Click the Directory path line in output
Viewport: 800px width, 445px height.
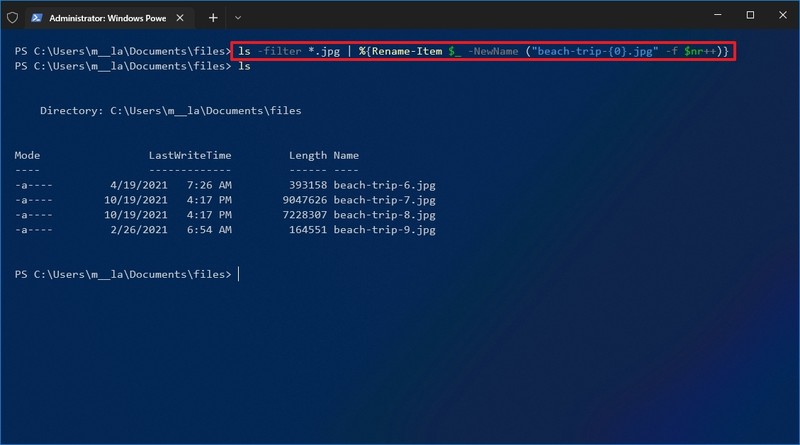[x=170, y=110]
